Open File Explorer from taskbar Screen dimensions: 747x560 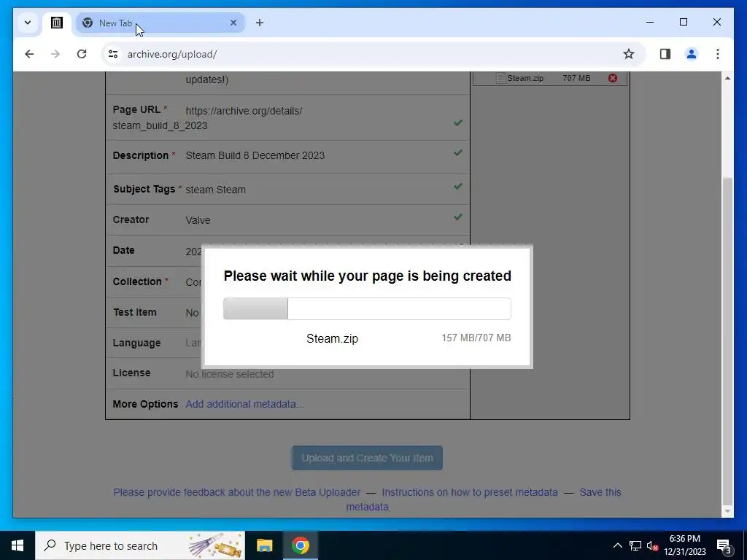point(264,545)
